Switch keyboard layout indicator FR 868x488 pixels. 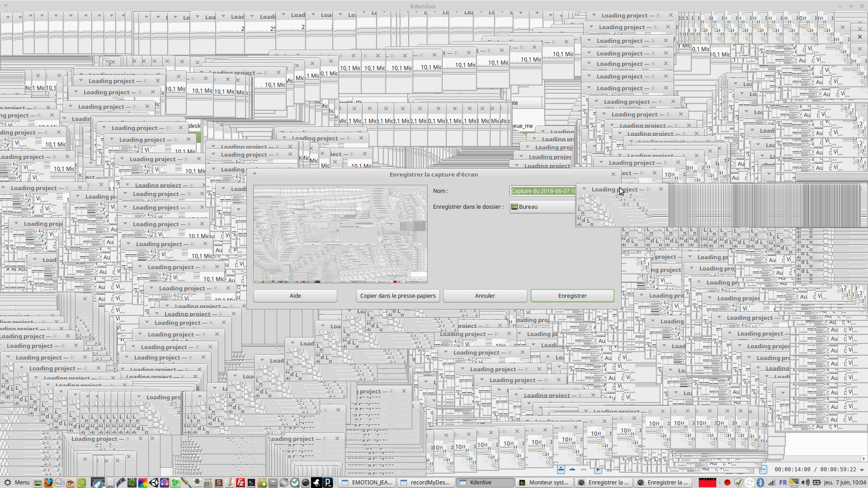[x=783, y=482]
